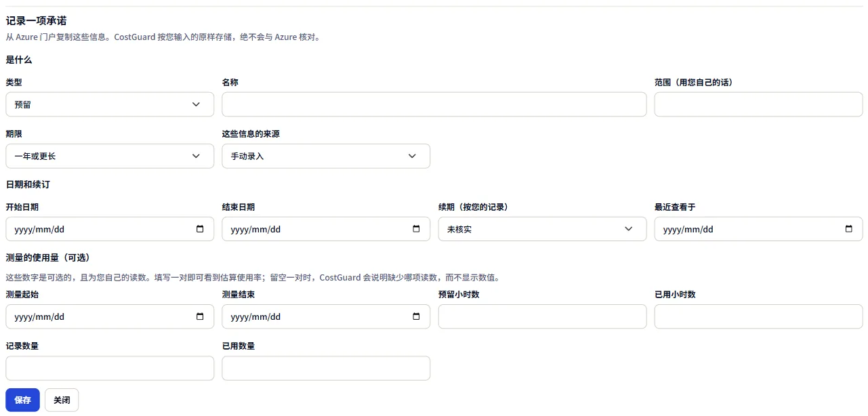Click the 续期（按您的记录） label
This screenshot has height=416, width=868.
(474, 207)
